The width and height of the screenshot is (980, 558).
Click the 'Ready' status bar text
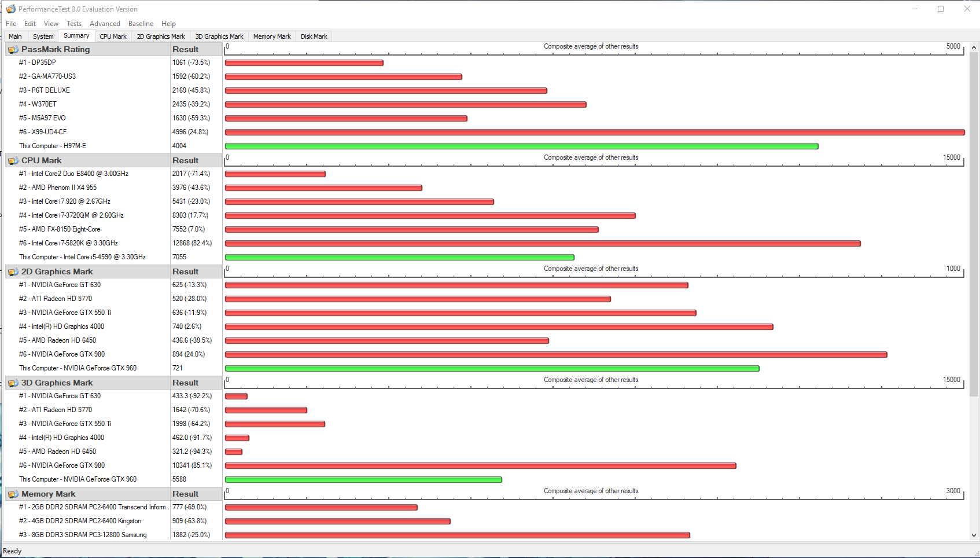coord(12,551)
